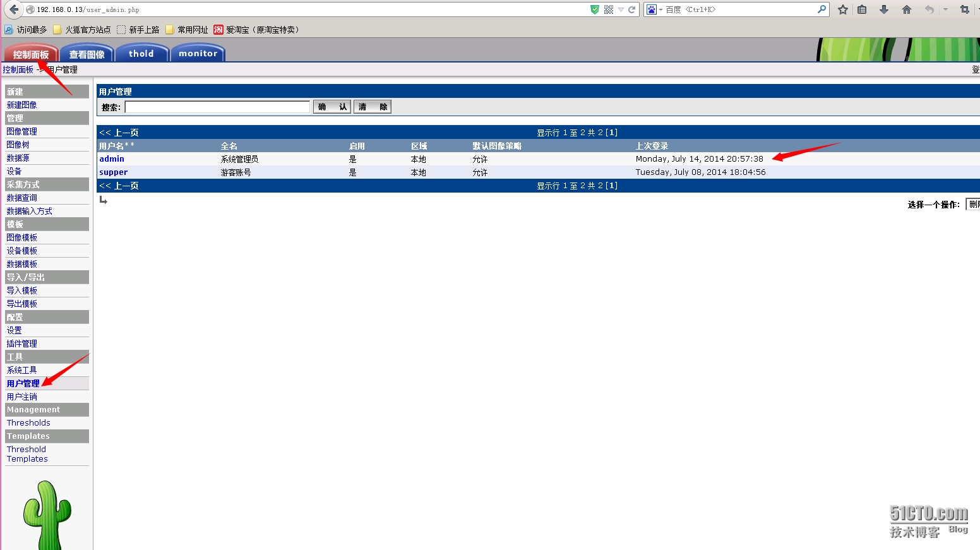Click the 确认 search button
This screenshot has height=550, width=980.
click(332, 107)
